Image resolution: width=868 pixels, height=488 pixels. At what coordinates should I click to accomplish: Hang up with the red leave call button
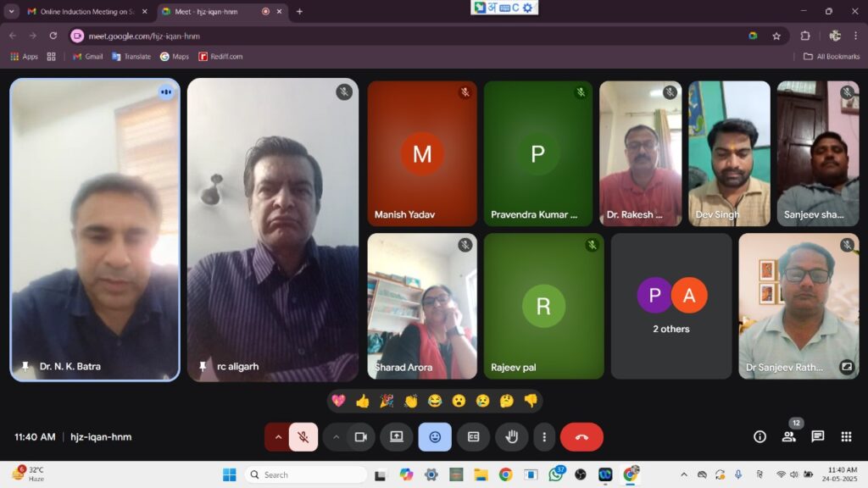581,437
